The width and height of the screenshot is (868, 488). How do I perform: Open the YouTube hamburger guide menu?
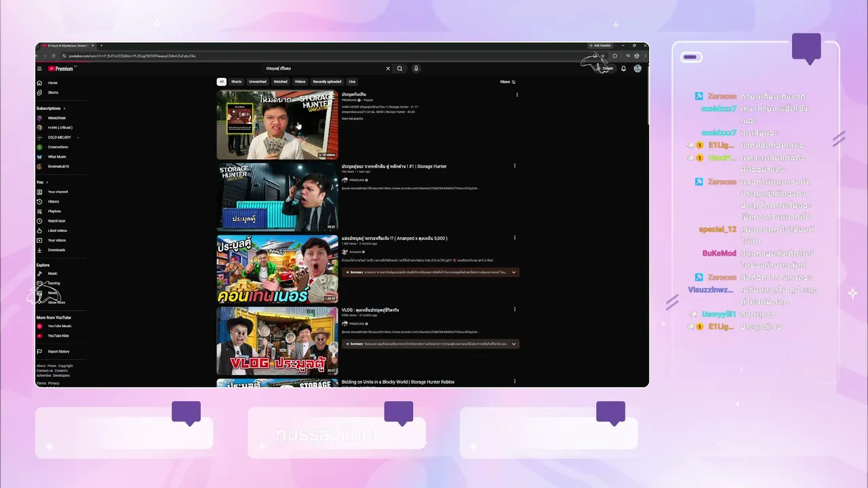pyautogui.click(x=39, y=68)
